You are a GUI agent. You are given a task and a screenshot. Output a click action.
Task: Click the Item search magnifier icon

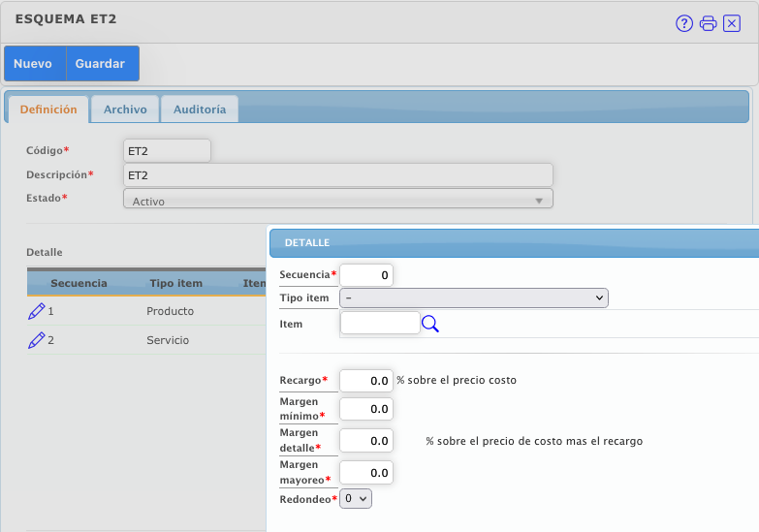point(430,324)
